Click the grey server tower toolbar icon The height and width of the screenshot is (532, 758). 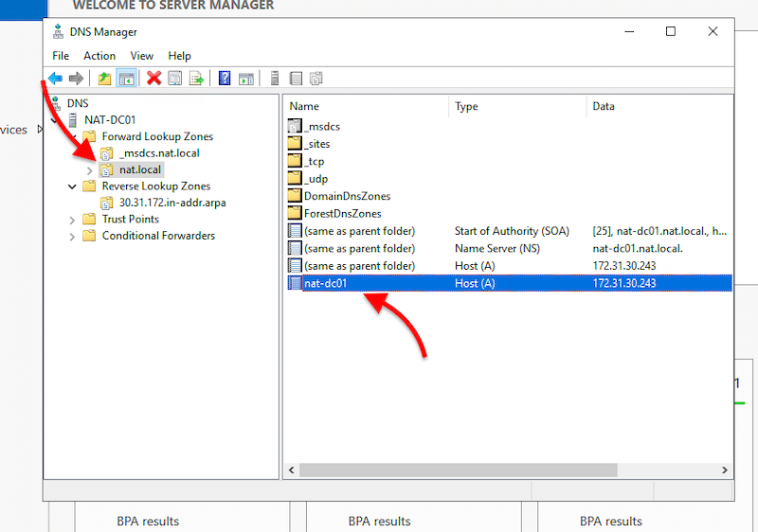275,79
